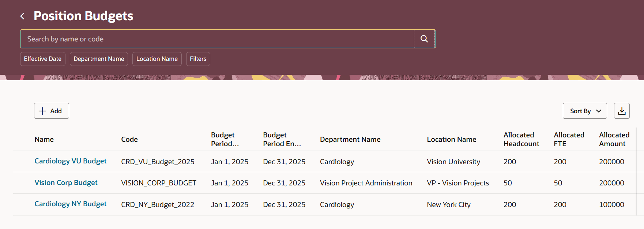Open the Sort By dropdown
Screen dimensions: 644x229
pos(585,111)
